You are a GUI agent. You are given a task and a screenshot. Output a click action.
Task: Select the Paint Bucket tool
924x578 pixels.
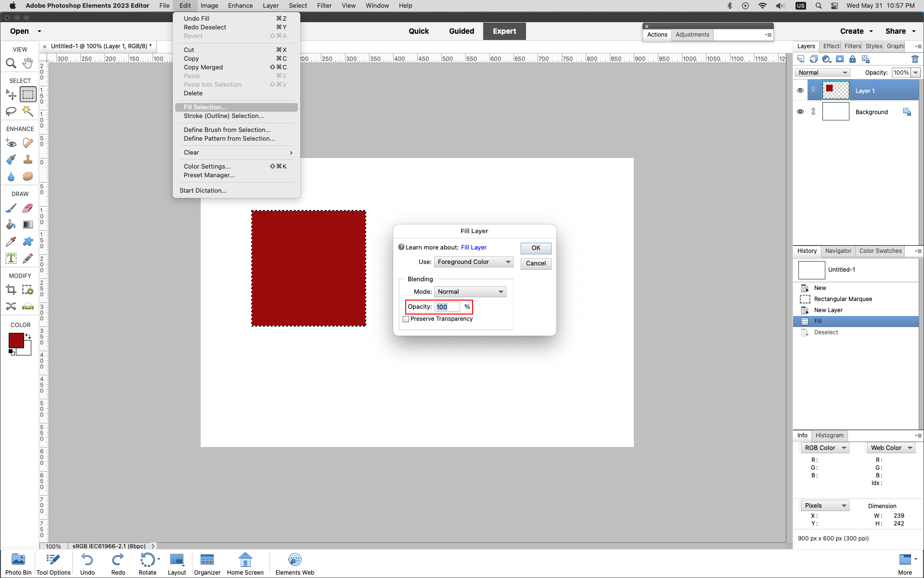11,224
